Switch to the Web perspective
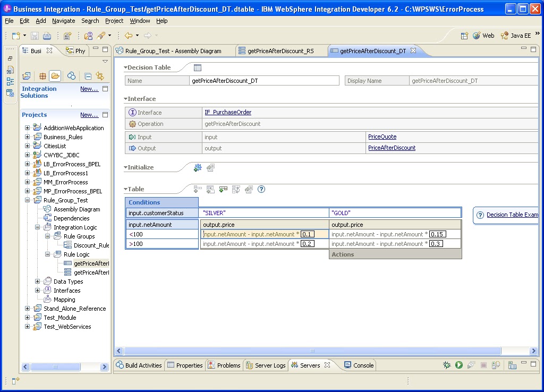Screen dimensions: 544x392 tap(483, 36)
